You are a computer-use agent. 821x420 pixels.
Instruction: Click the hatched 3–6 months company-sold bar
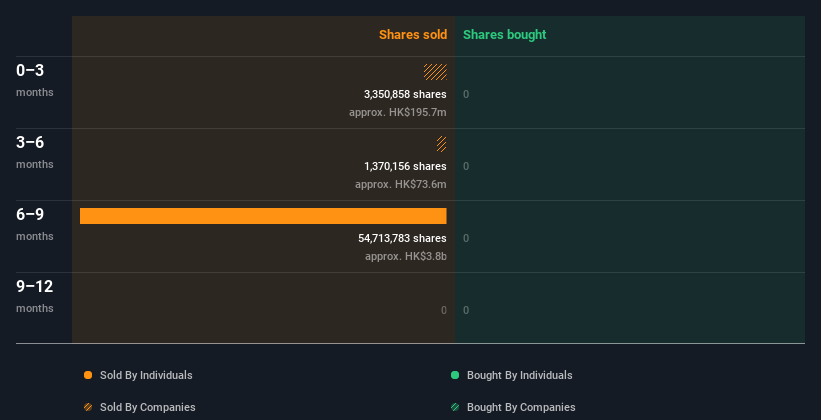[x=441, y=144]
